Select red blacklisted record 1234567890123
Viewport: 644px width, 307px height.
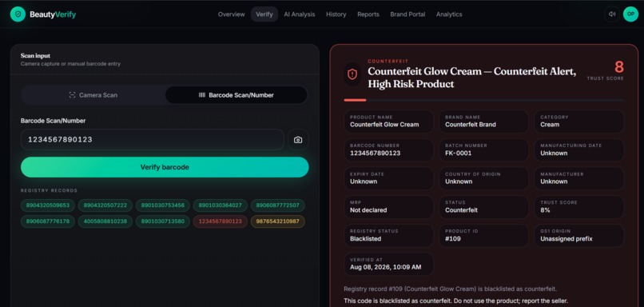click(221, 221)
